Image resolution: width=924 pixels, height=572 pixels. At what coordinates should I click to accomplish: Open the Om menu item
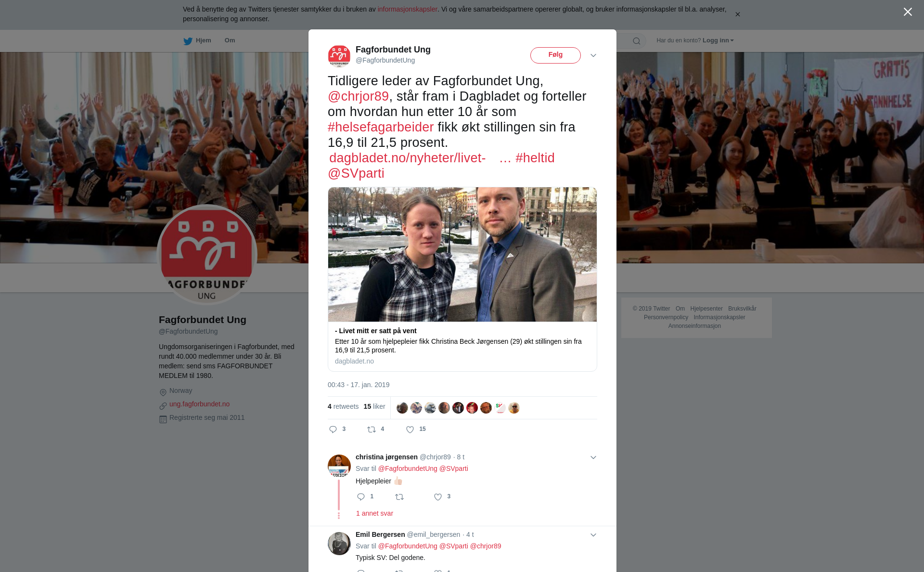click(x=230, y=40)
